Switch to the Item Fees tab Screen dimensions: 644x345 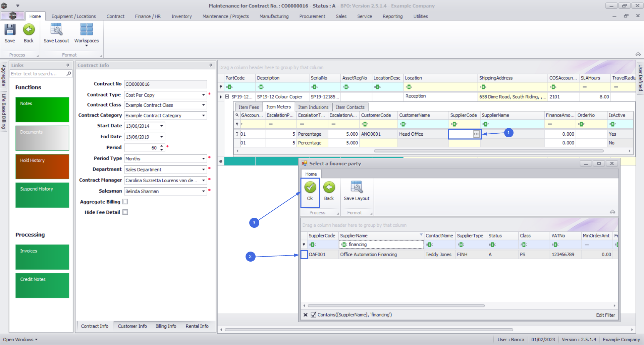249,107
